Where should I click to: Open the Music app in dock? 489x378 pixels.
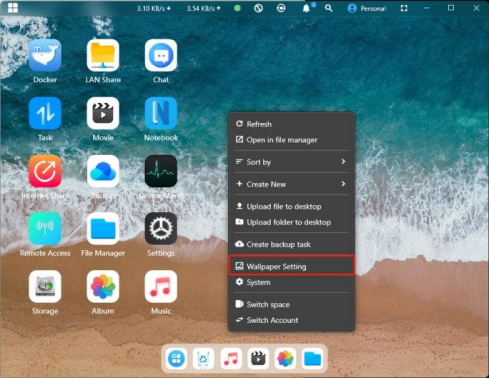[x=231, y=359]
